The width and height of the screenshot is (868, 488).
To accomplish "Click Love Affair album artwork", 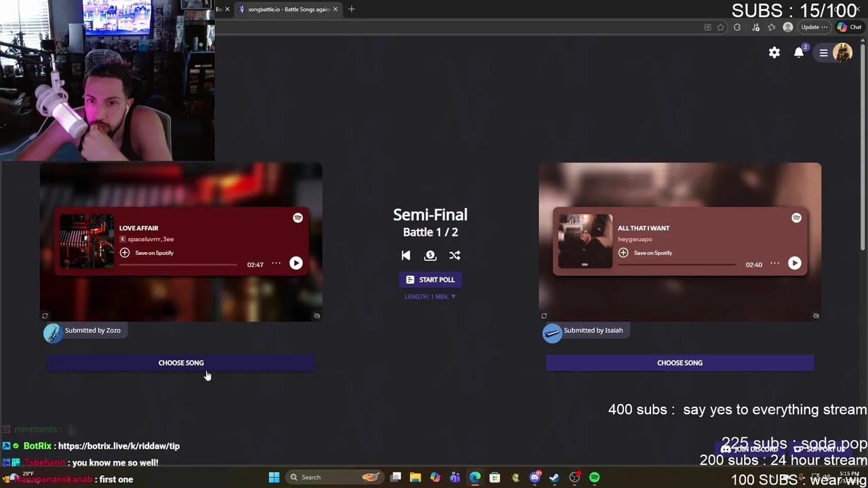I will [87, 241].
